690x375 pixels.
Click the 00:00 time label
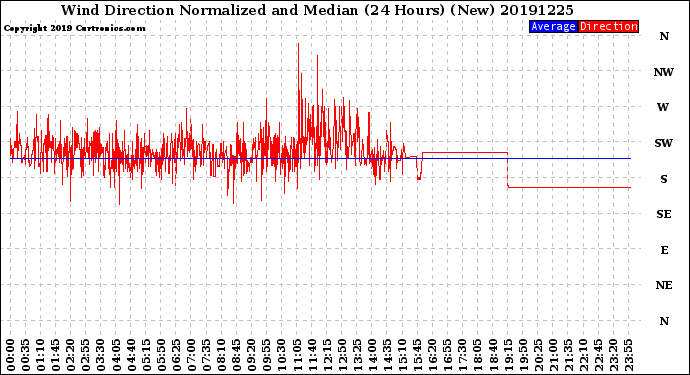(x=11, y=355)
